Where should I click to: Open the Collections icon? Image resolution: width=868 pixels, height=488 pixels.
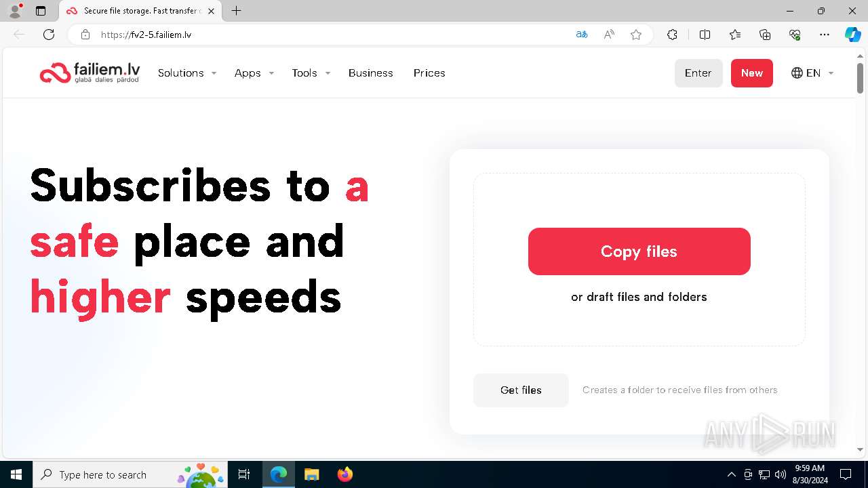[x=765, y=35]
